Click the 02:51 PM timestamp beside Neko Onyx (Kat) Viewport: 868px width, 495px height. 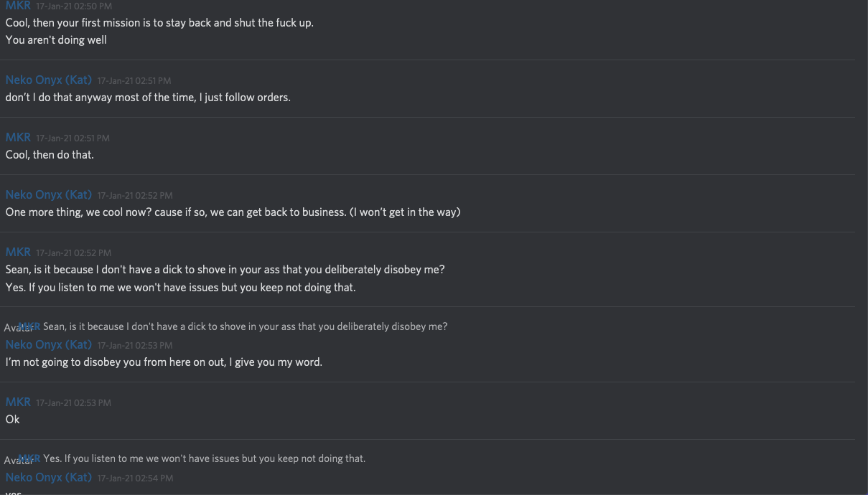pos(134,81)
